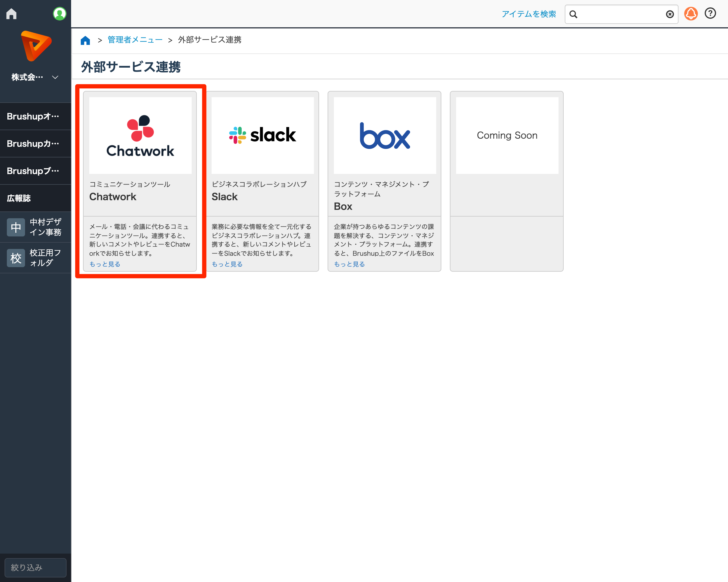This screenshot has width=728, height=582.
Task: Click the Slack logo thumbnail
Action: pos(262,136)
